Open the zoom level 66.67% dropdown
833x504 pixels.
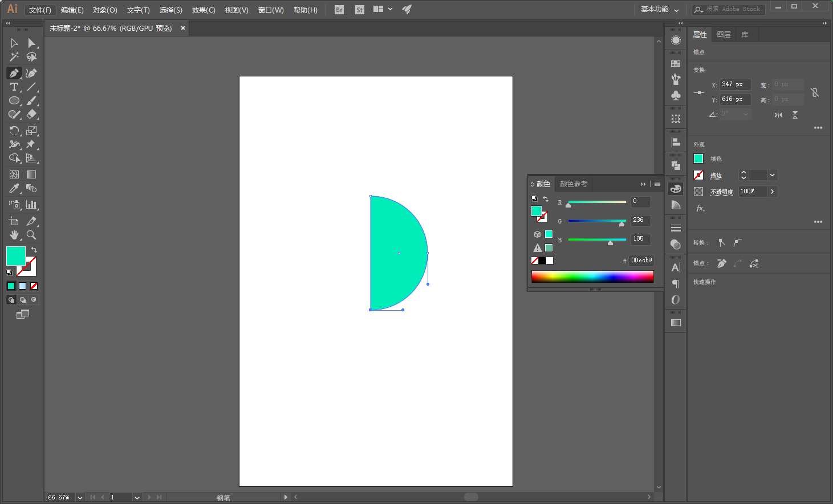(80, 498)
